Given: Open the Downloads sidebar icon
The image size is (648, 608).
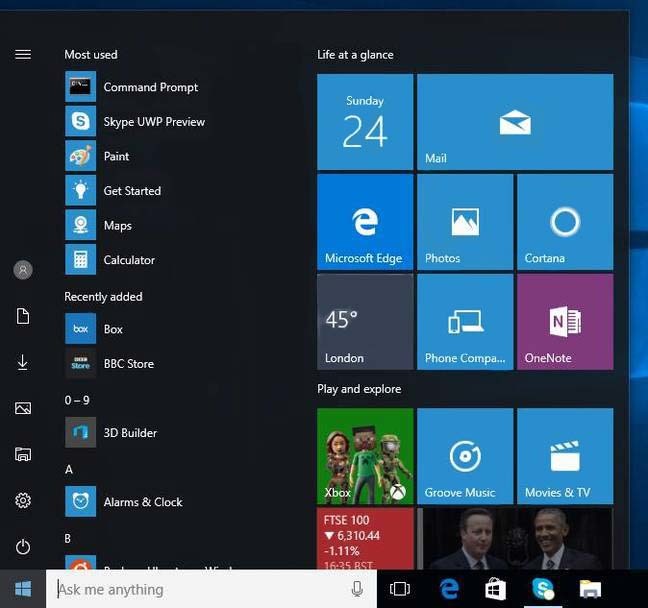Looking at the screenshot, I should coord(23,362).
